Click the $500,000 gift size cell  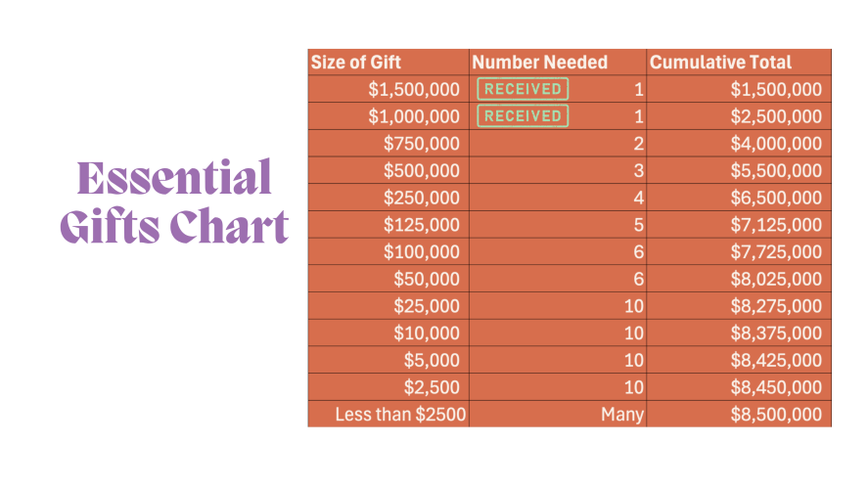pyautogui.click(x=421, y=171)
